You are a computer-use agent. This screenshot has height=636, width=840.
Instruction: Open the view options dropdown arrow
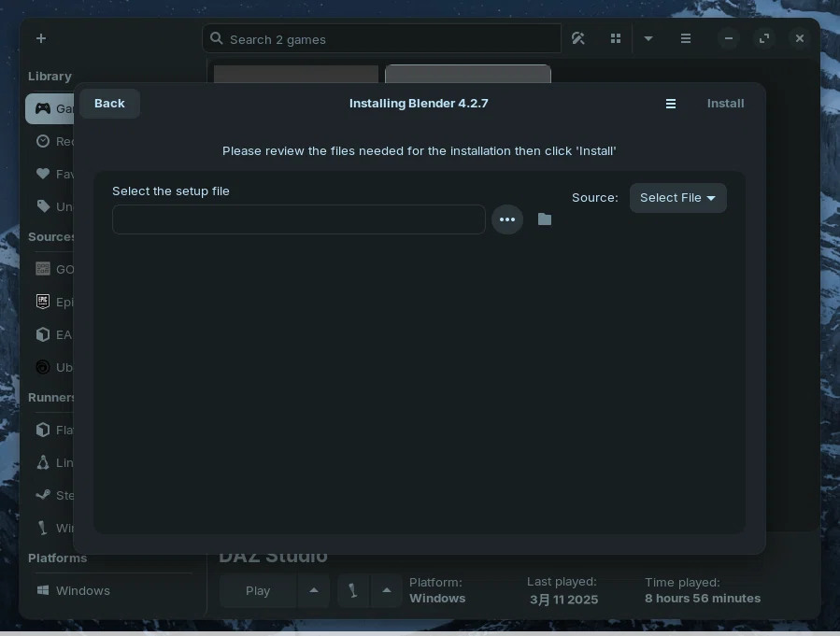click(648, 38)
